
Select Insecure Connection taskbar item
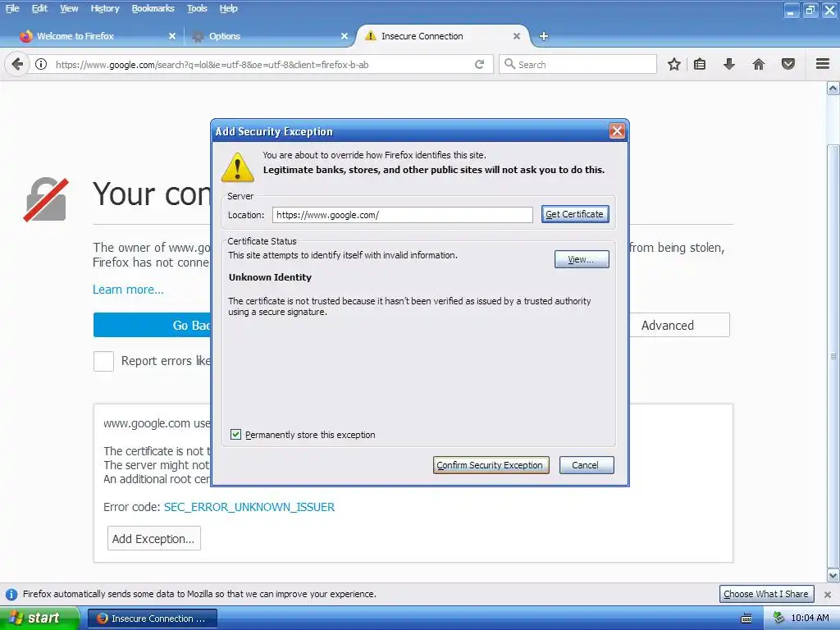tap(152, 619)
